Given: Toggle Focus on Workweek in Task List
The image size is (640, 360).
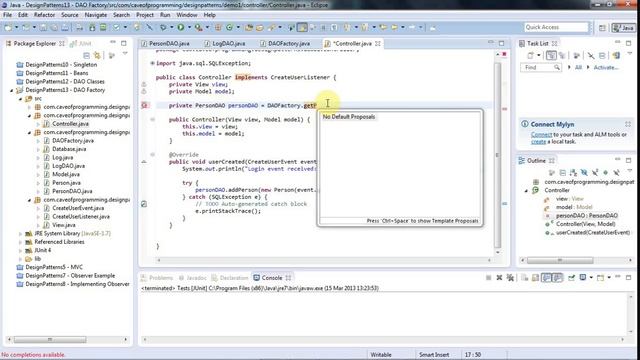Looking at the screenshot, I should 577,56.
